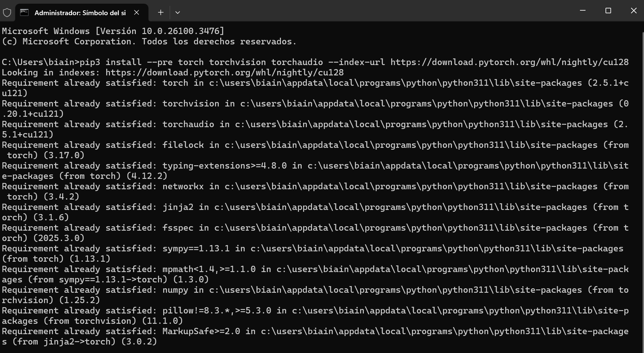644x353 pixels.
Task: Click the command prompt icon on the tab
Action: tap(24, 13)
